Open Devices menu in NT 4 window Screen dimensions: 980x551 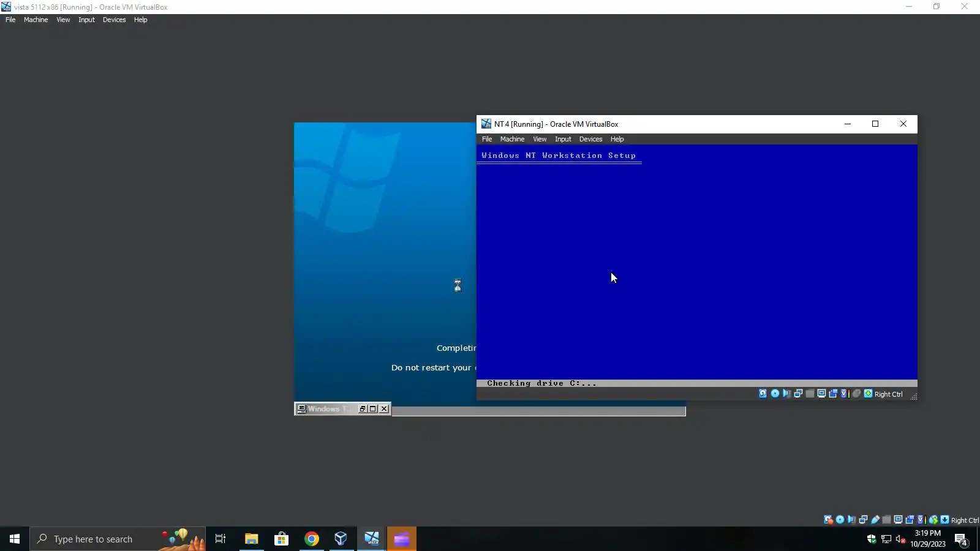pos(591,139)
